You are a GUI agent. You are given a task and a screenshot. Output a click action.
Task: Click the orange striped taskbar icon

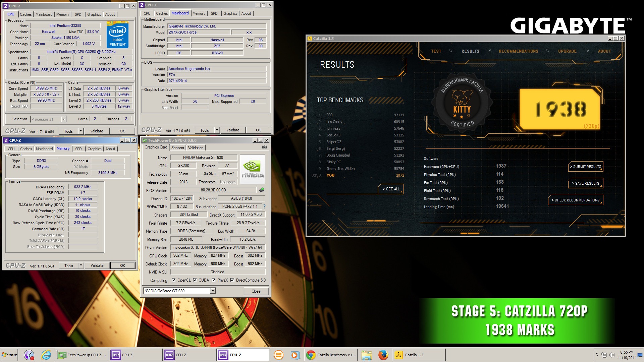pos(278,355)
